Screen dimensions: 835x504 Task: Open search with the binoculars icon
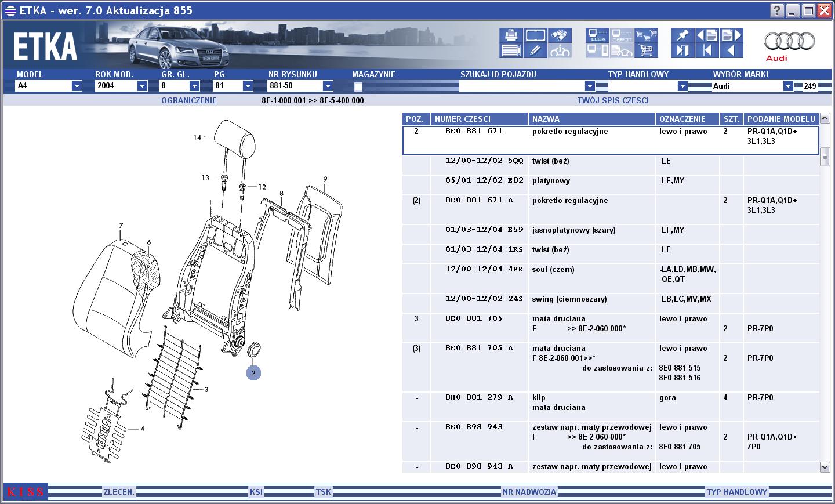[560, 35]
